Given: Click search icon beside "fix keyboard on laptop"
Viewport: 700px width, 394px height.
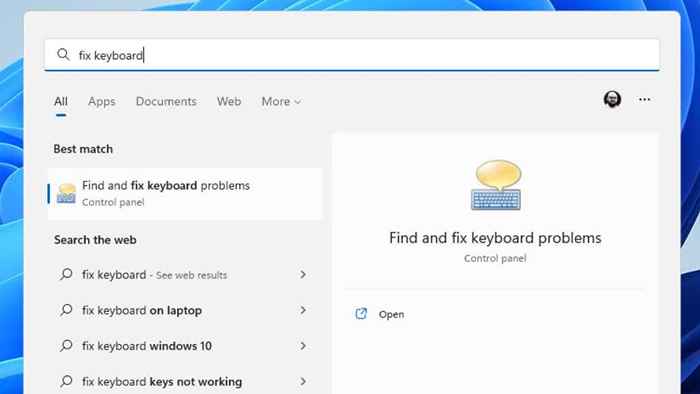Looking at the screenshot, I should pyautogui.click(x=66, y=310).
